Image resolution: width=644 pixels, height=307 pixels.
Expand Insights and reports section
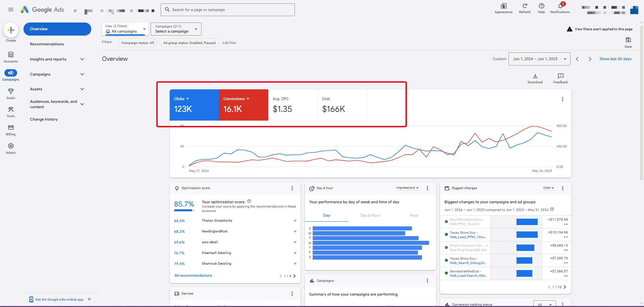pyautogui.click(x=57, y=59)
